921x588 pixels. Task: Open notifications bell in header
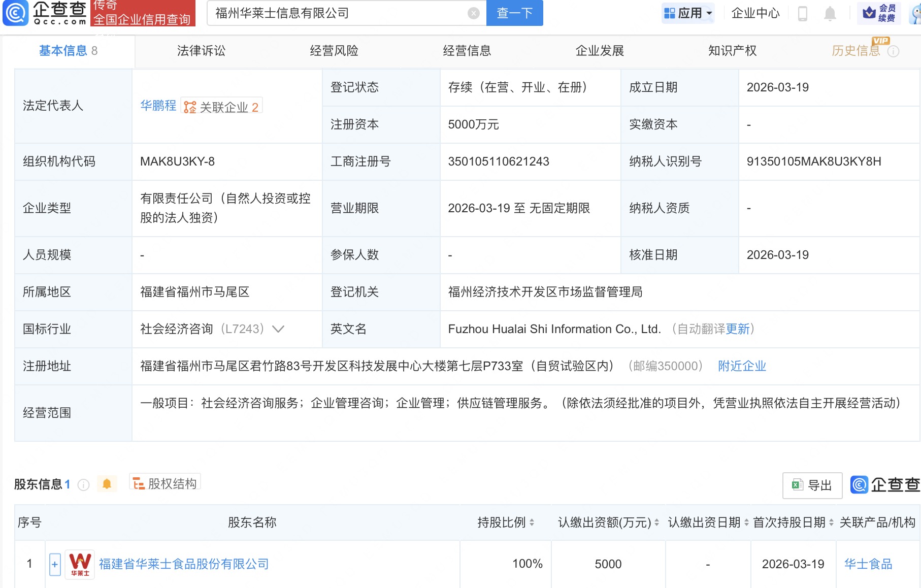(x=830, y=13)
